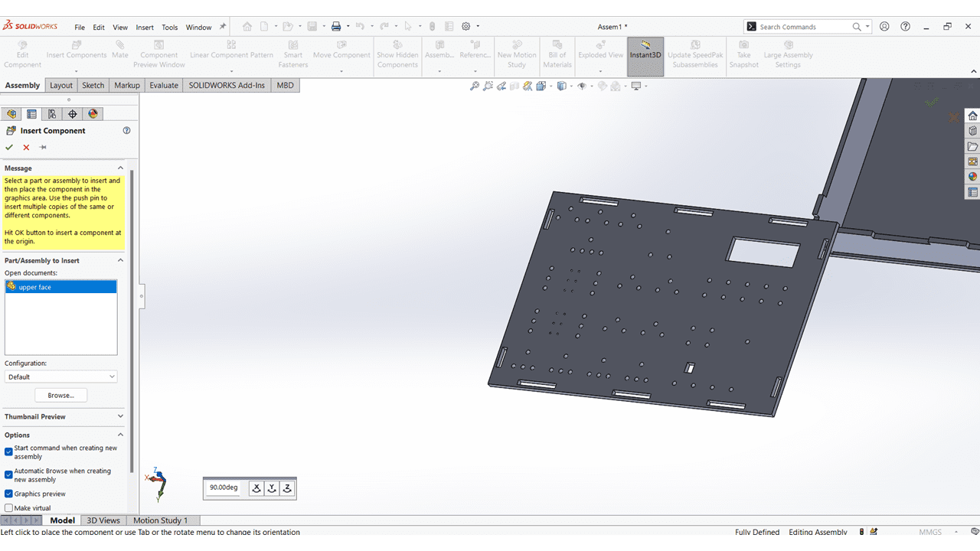The image size is (980, 551).
Task: Open View Palette in task pane
Action: click(x=972, y=161)
